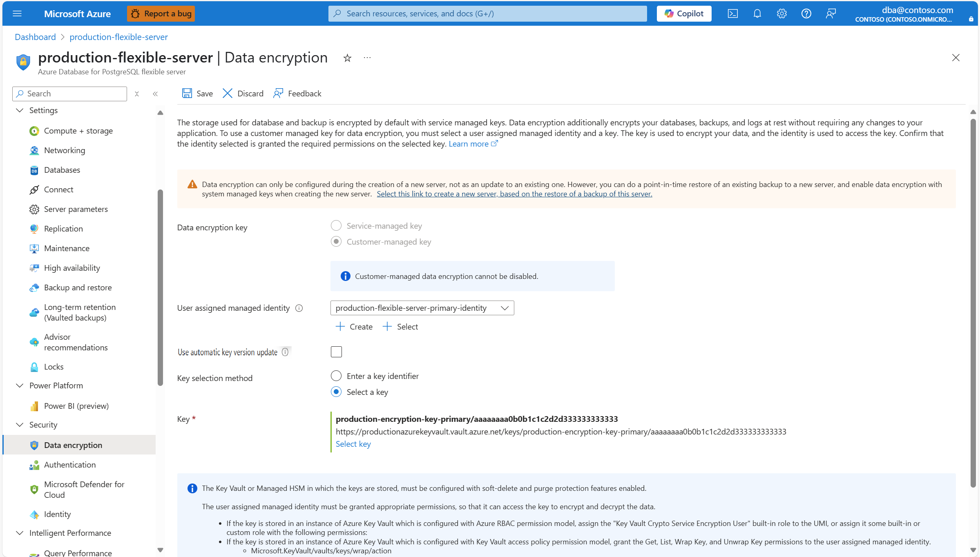Click the Select key link
Screen dimensions: 980x557
(353, 444)
